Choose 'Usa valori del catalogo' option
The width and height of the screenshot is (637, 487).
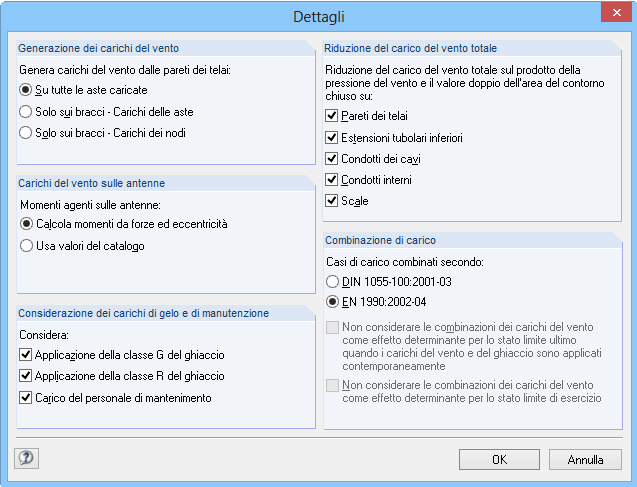pyautogui.click(x=26, y=245)
